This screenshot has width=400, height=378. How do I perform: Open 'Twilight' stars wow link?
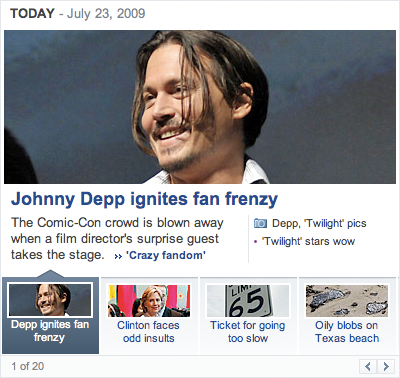[308, 241]
